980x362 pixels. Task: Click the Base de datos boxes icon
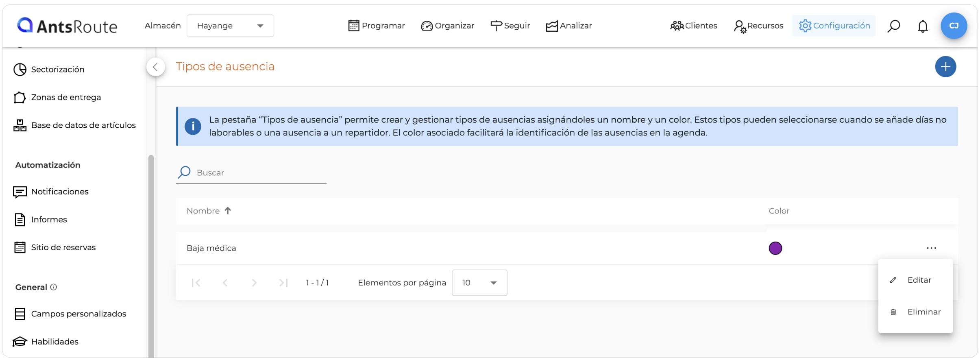point(20,125)
